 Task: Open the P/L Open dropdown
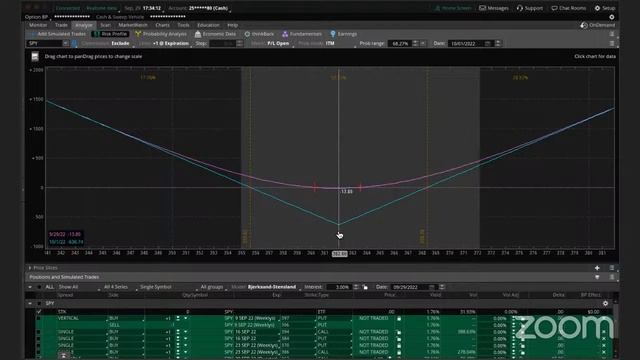(x=279, y=43)
